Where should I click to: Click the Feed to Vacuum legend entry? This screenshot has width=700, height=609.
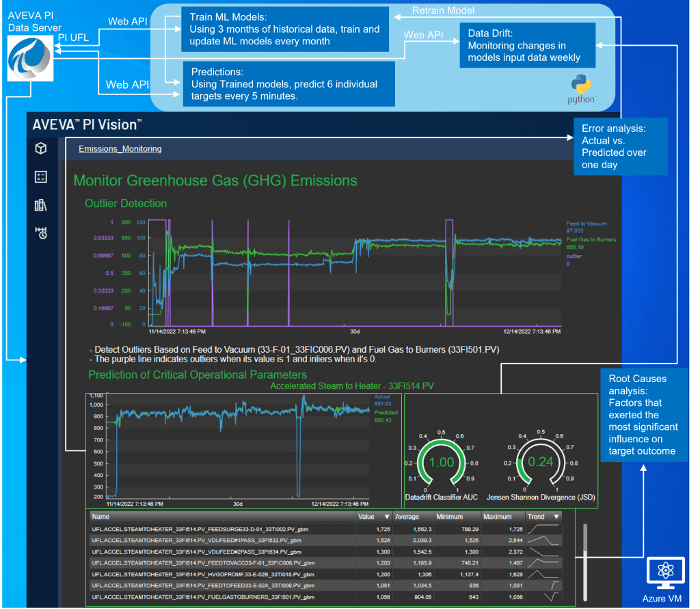[587, 224]
